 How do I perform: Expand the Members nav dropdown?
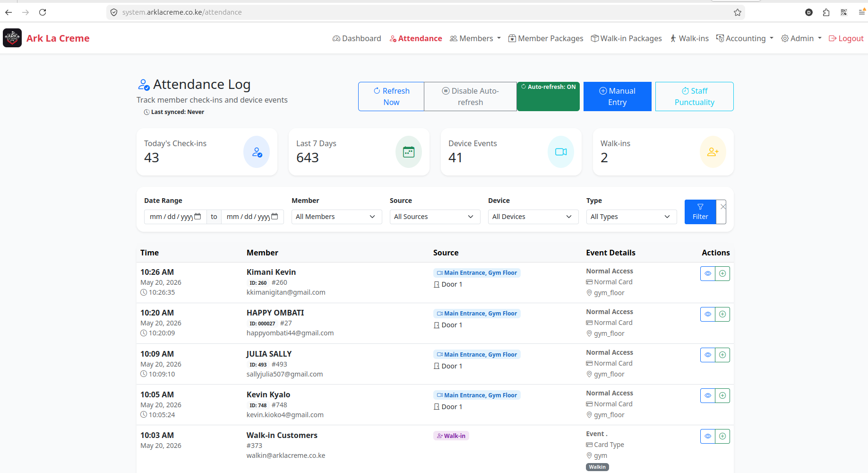475,38
